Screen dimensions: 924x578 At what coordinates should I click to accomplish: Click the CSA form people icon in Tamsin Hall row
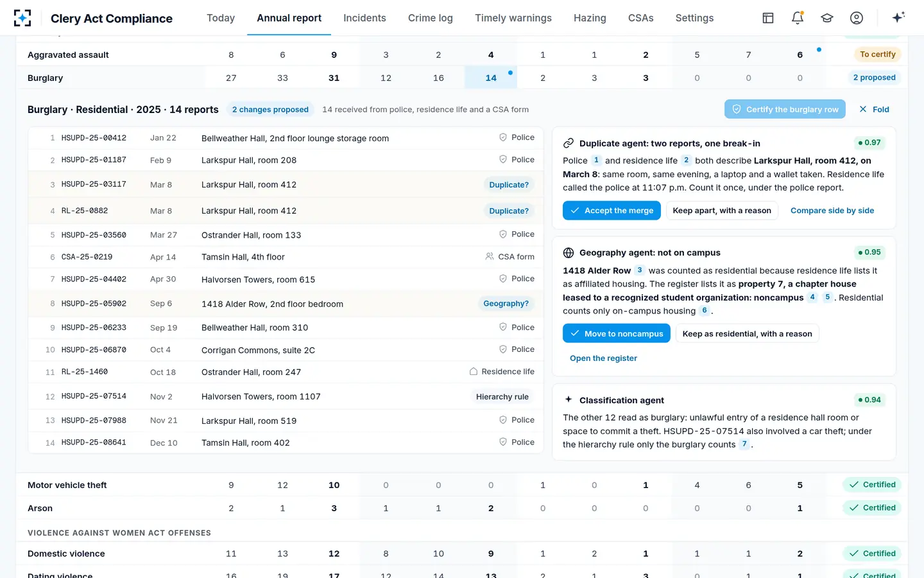coord(490,256)
